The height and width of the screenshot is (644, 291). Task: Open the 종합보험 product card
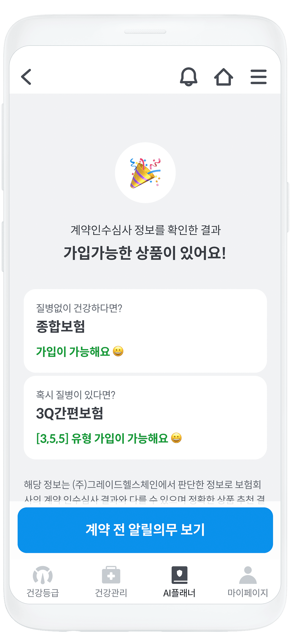(145, 331)
